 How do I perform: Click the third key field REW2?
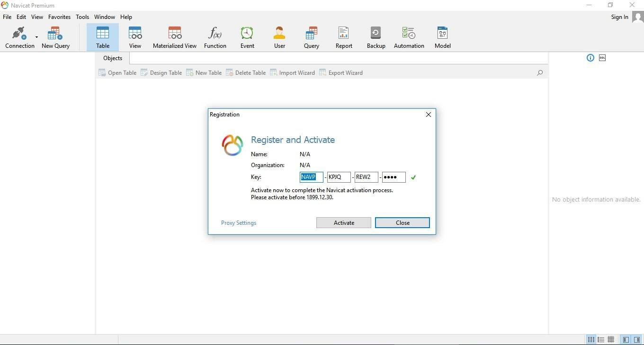pos(367,177)
